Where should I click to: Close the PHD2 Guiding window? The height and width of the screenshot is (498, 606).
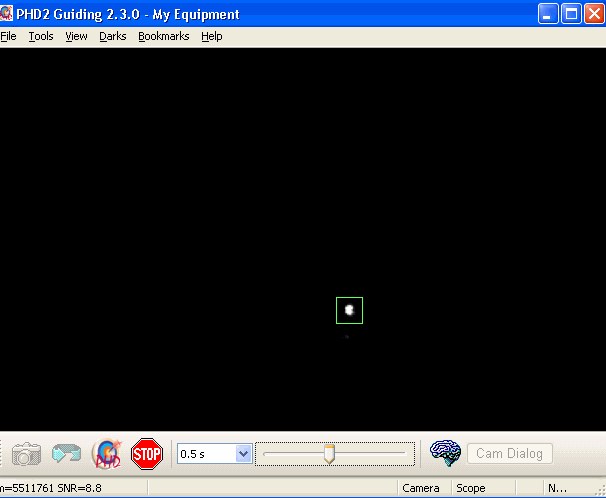(x=594, y=14)
